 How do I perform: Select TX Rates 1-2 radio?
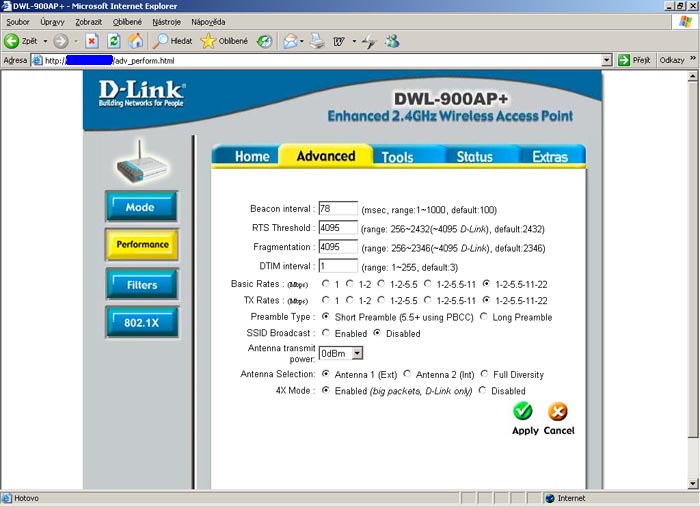(350, 300)
